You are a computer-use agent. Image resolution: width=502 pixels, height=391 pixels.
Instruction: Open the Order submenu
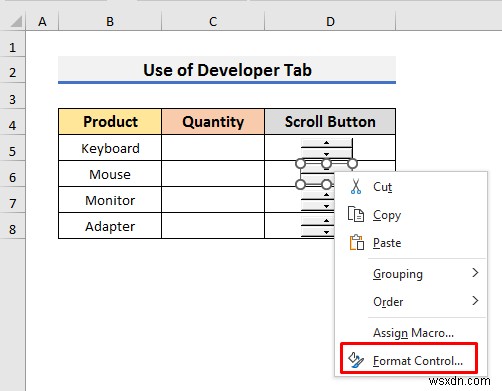(x=411, y=302)
